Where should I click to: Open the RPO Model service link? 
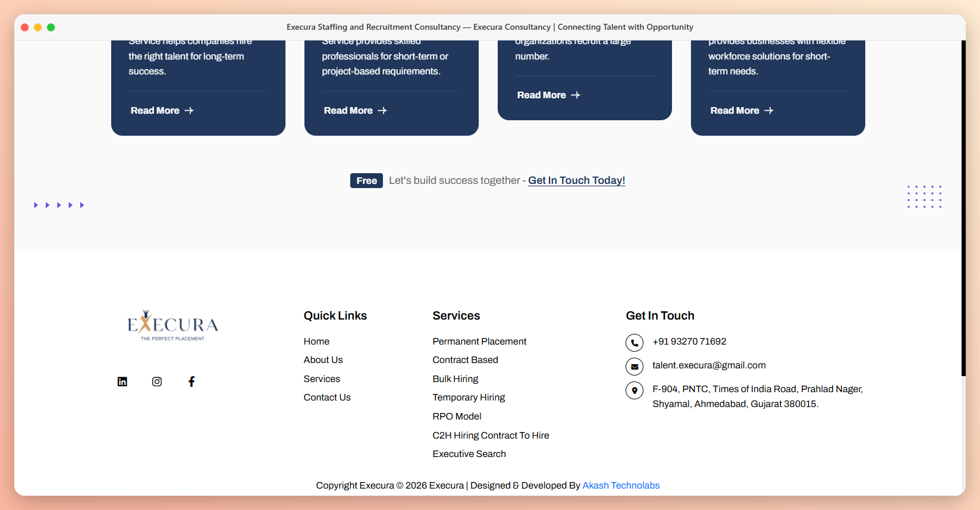click(x=457, y=417)
